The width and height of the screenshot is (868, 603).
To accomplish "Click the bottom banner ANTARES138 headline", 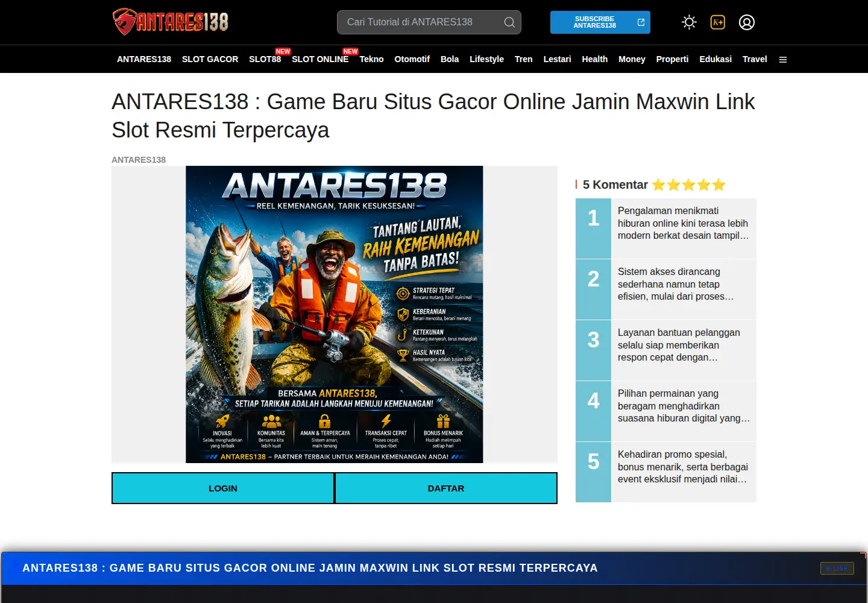I will 310,568.
